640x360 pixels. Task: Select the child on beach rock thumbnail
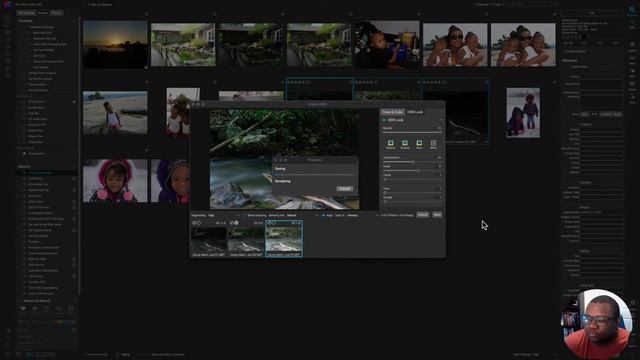[115, 113]
